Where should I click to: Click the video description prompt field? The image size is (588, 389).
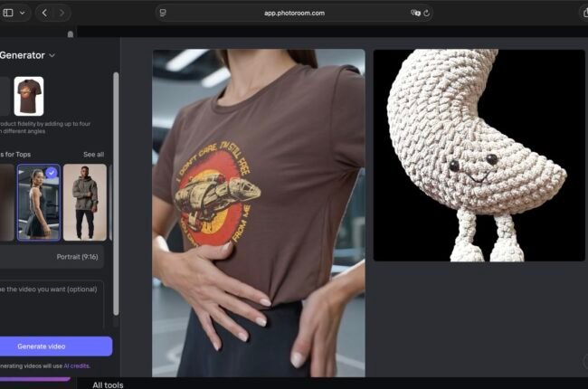point(52,305)
